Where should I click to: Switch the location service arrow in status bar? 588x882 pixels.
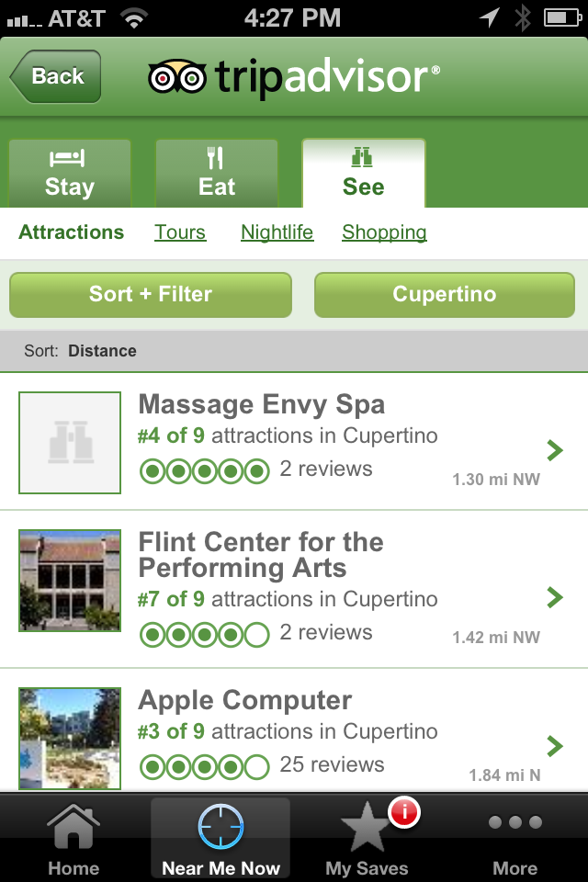point(488,17)
